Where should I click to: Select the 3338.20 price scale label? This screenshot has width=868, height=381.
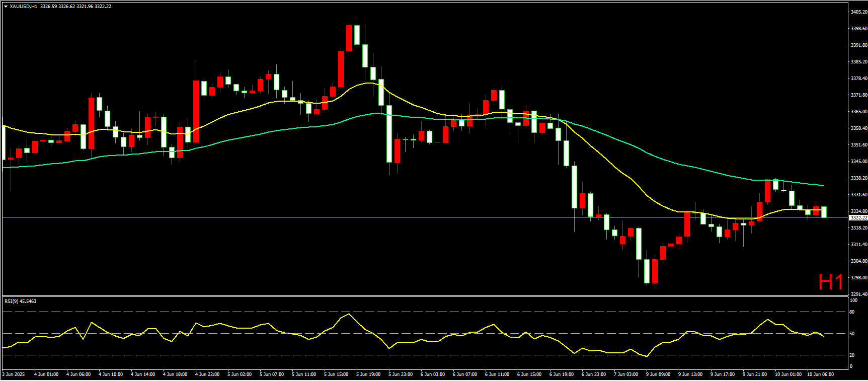[x=859, y=178]
